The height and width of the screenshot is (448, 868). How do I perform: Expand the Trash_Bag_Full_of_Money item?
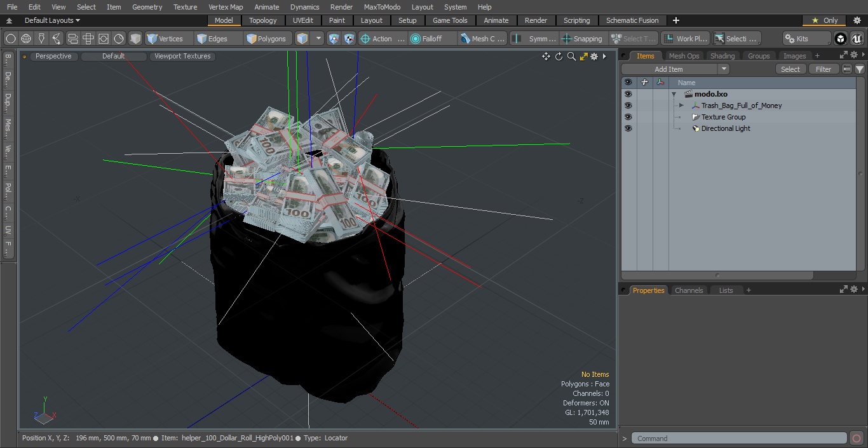pyautogui.click(x=681, y=105)
